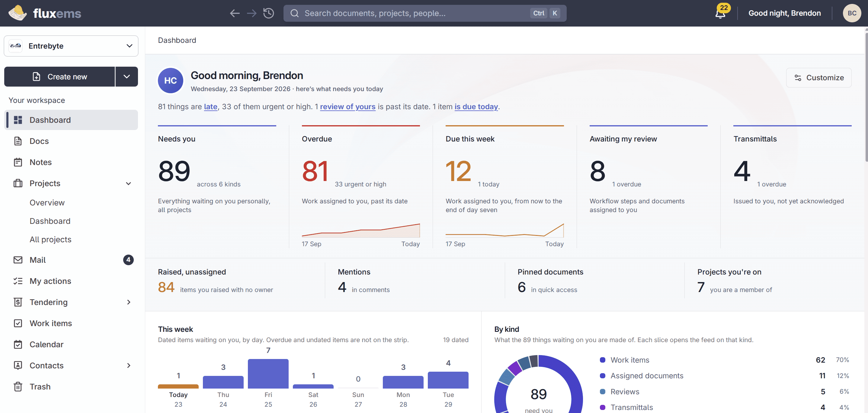
Task: Follow the 'is due today' link
Action: [476, 107]
